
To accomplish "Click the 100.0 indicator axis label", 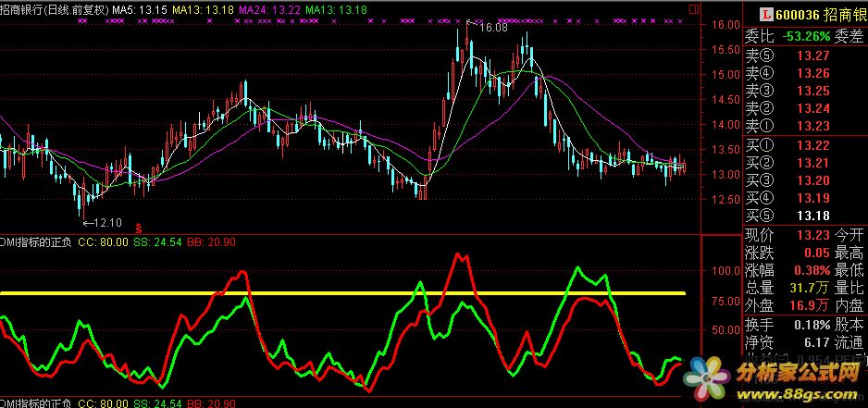I will point(725,271).
